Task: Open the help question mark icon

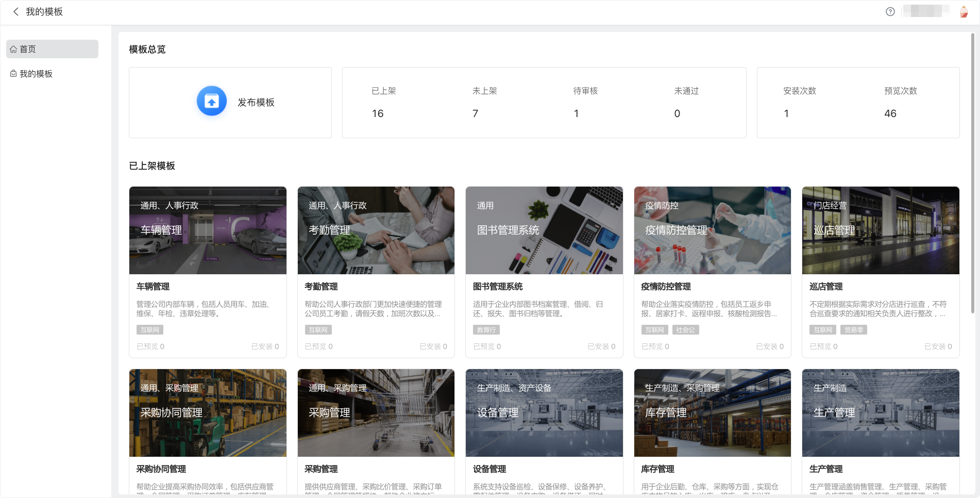Action: (x=890, y=12)
